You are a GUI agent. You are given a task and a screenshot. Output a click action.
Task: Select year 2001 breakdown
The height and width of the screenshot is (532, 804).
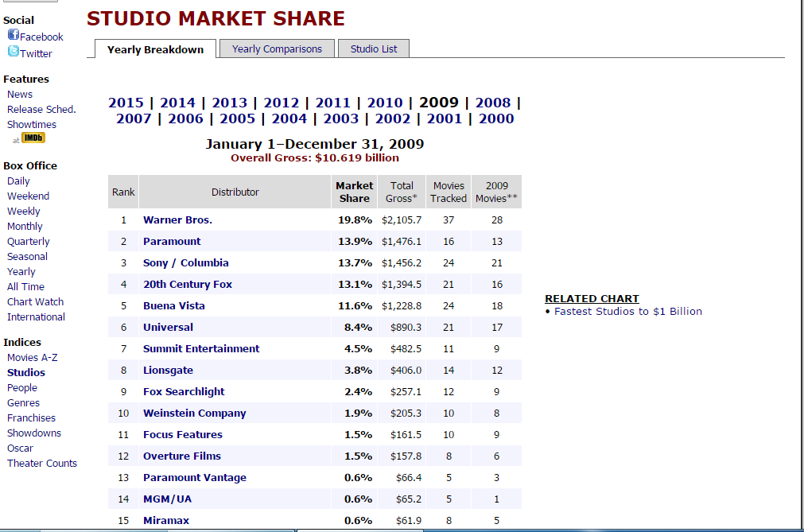click(445, 118)
